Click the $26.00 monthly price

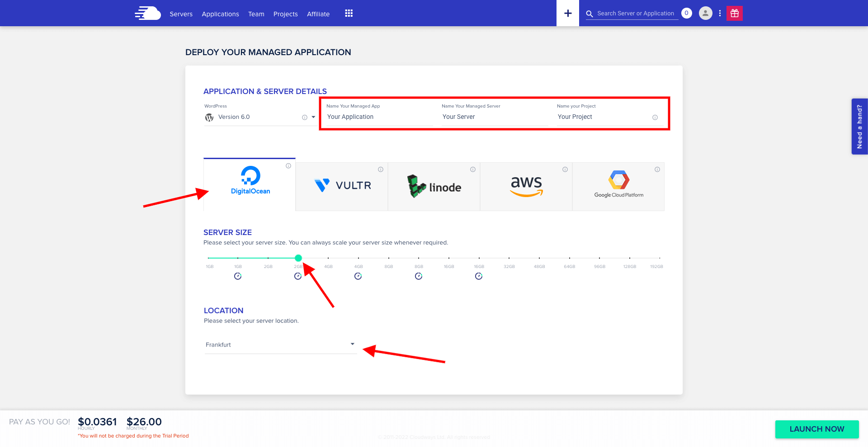coord(144,422)
